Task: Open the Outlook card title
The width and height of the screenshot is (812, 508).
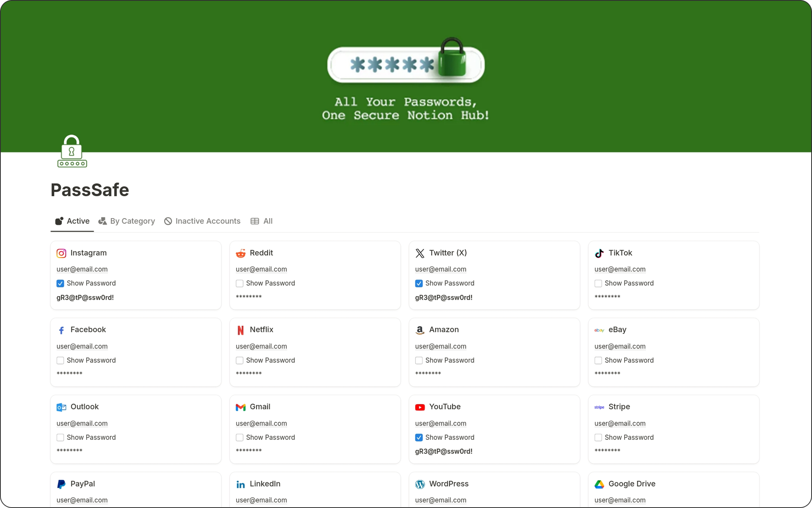Action: click(x=84, y=407)
